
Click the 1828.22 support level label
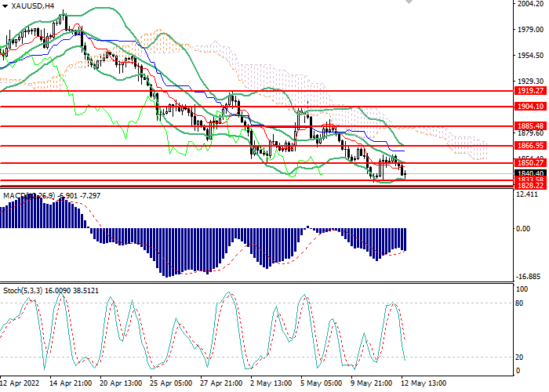tap(530, 187)
